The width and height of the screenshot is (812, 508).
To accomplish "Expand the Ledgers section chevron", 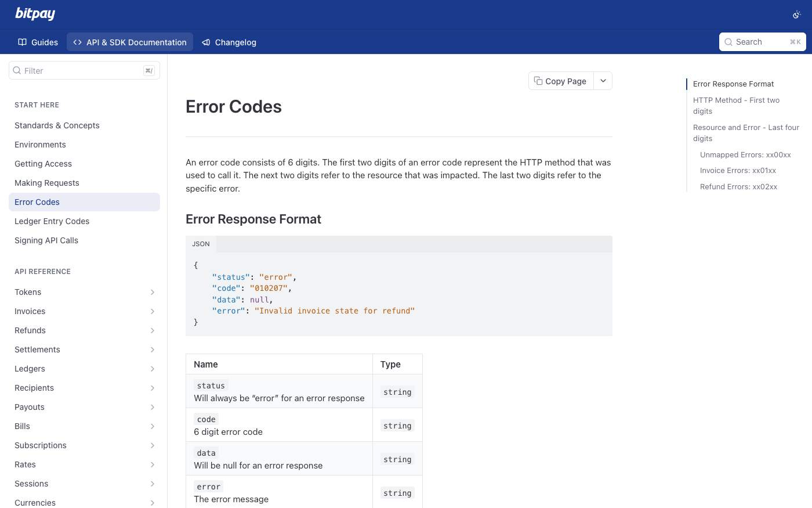I will [153, 369].
